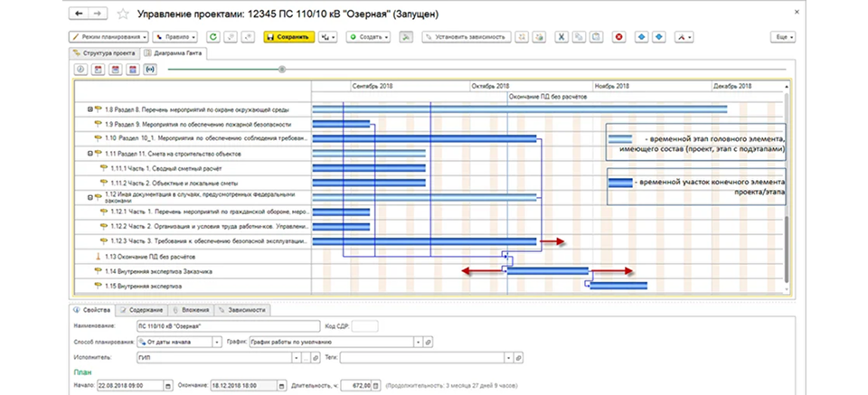Click Установить зависимость button
This screenshot has height=395, width=868.
[466, 37]
